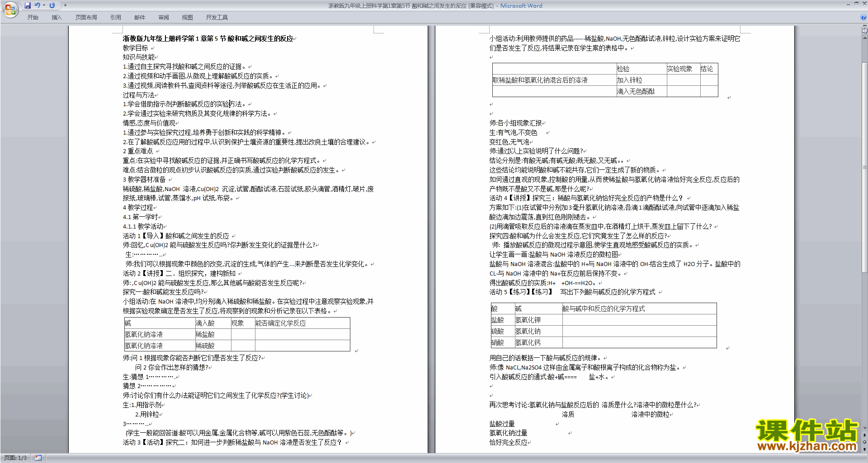Open Word Help question mark icon
The height and width of the screenshot is (463, 868).
pos(863,17)
